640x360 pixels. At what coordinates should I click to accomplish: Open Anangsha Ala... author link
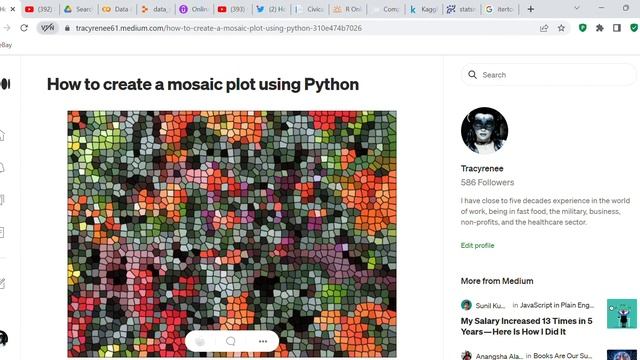coord(499,356)
